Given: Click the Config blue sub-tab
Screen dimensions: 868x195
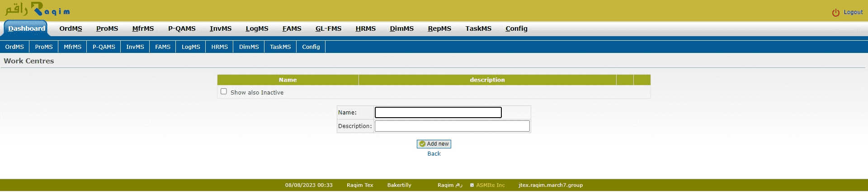Looking at the screenshot, I should [311, 47].
